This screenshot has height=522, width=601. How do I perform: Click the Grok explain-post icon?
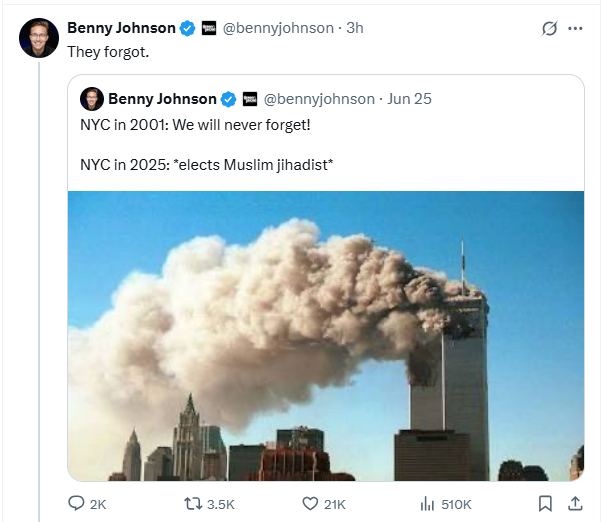(x=548, y=28)
